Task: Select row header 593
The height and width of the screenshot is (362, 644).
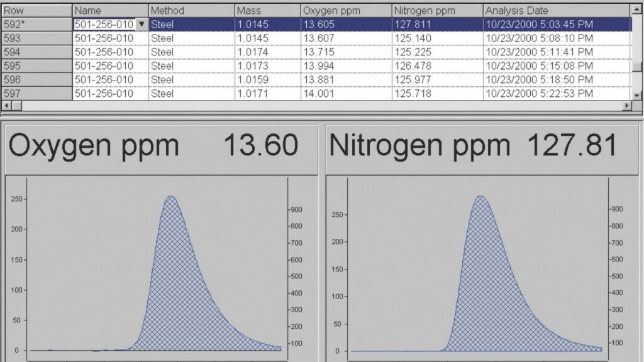Action: 37,38
